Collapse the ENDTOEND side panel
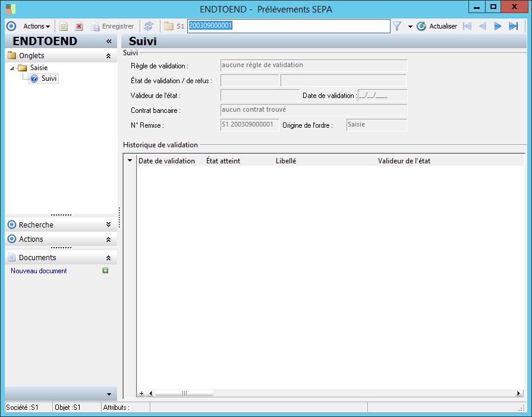 pyautogui.click(x=109, y=41)
